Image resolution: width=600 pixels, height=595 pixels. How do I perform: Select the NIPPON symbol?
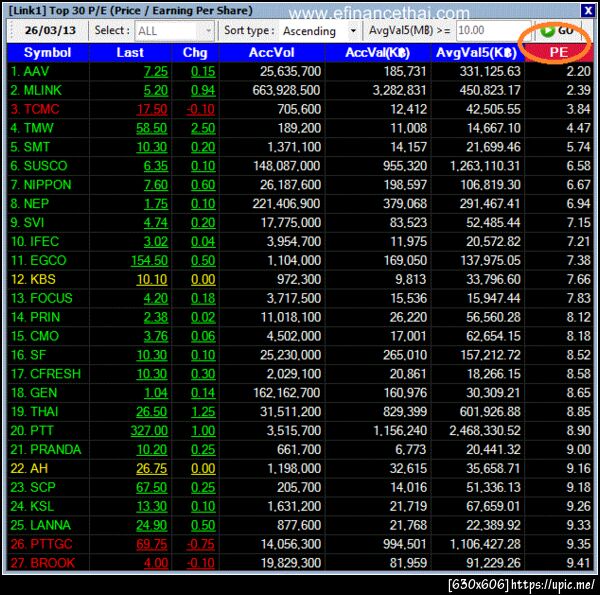(41, 185)
